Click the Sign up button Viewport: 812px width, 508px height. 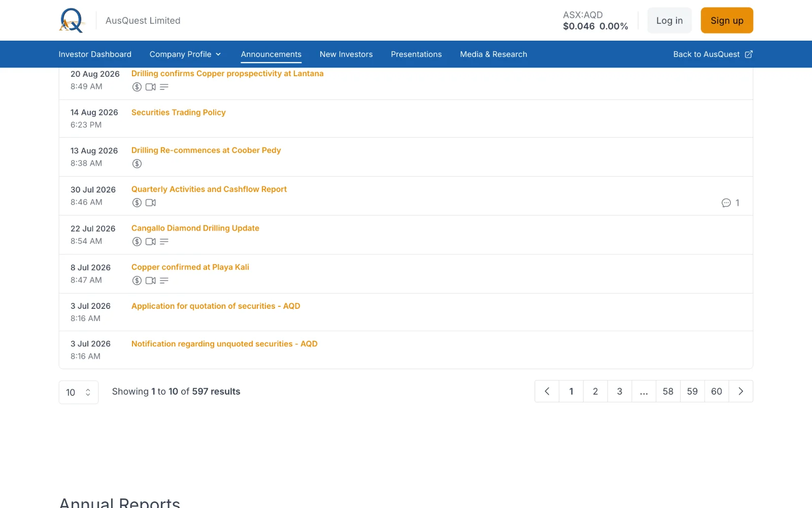(x=727, y=20)
